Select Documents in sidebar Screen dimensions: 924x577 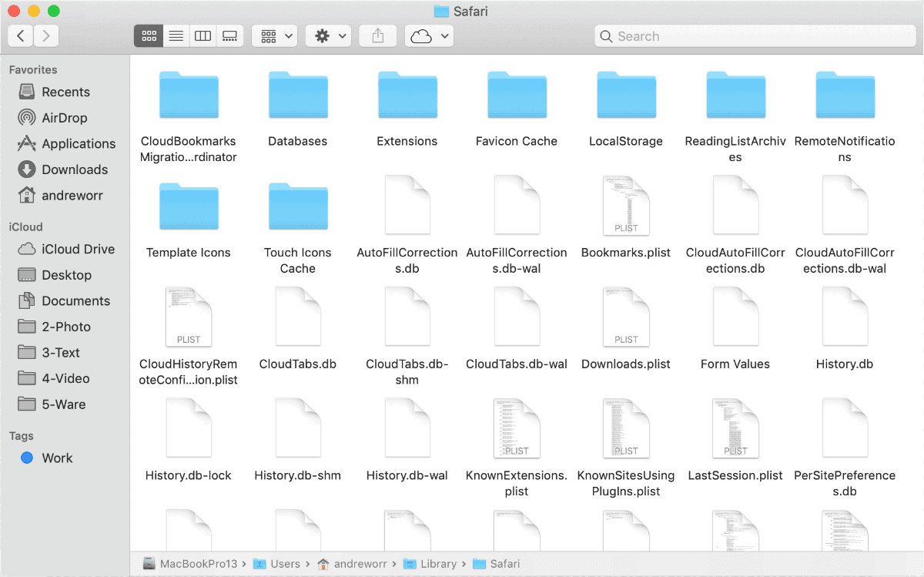(x=65, y=301)
